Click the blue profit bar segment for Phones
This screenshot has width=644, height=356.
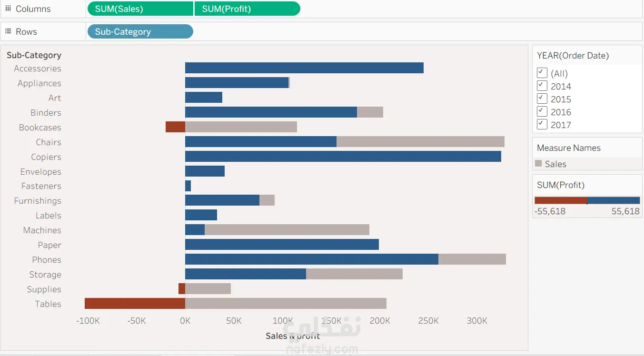312,259
